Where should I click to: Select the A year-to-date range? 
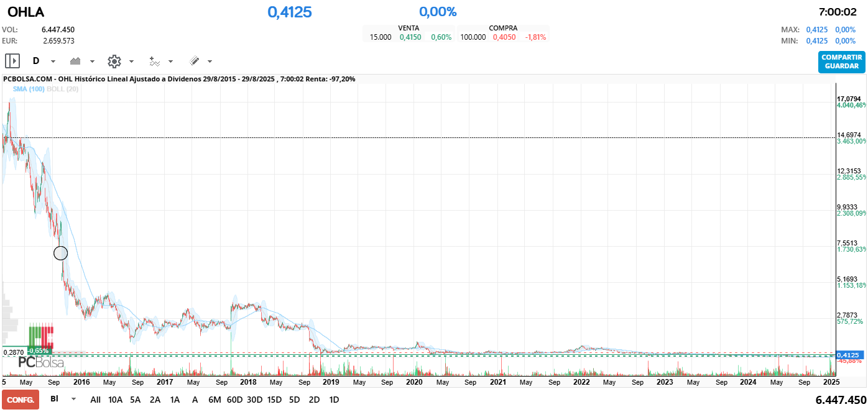[195, 400]
